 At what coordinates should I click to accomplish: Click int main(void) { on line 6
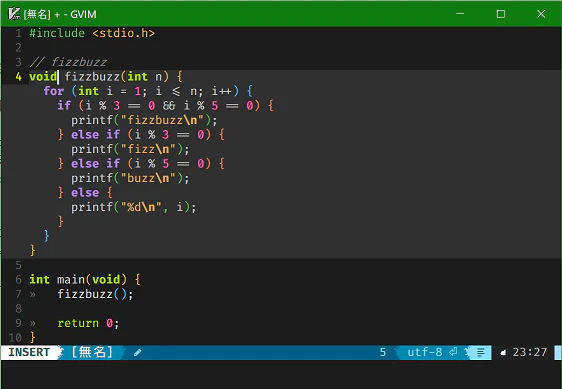pos(85,279)
